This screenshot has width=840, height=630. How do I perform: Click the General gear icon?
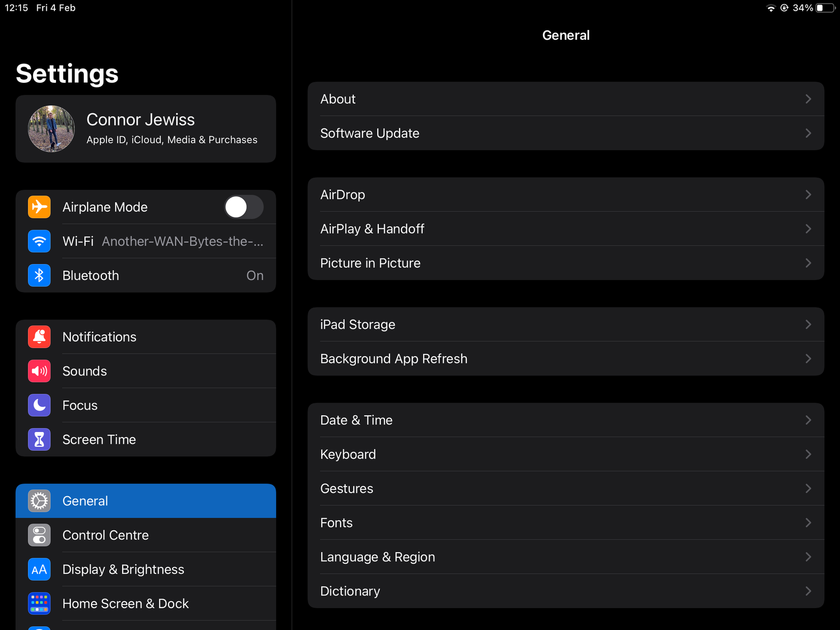(39, 501)
